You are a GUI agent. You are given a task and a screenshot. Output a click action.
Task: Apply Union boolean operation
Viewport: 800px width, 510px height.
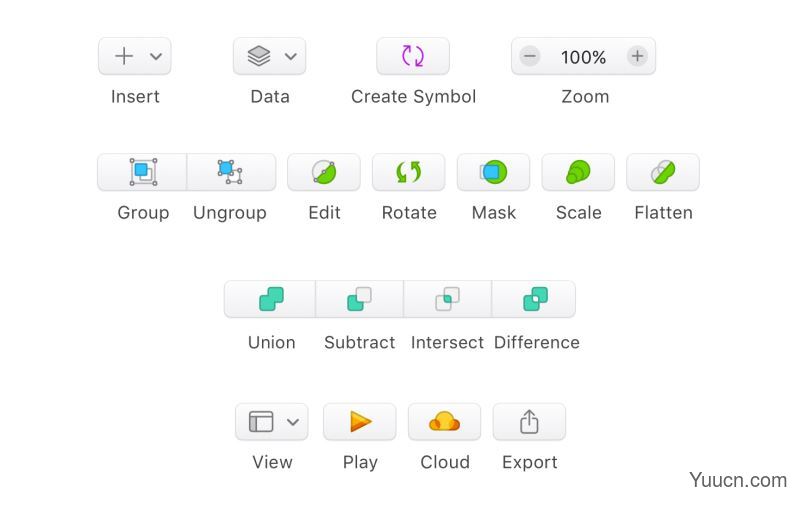click(x=270, y=299)
